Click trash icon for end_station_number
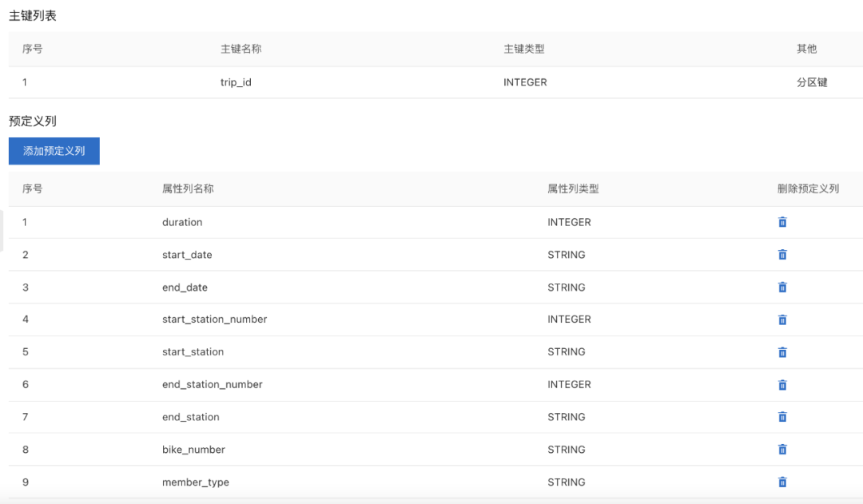Image resolution: width=863 pixels, height=504 pixels. pyautogui.click(x=782, y=385)
